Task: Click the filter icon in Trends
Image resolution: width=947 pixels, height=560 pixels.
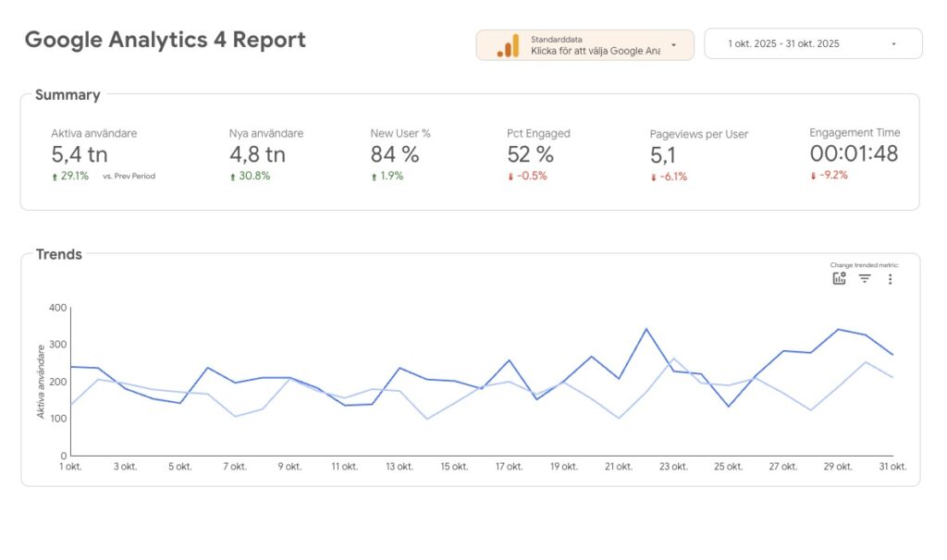Action: [865, 279]
